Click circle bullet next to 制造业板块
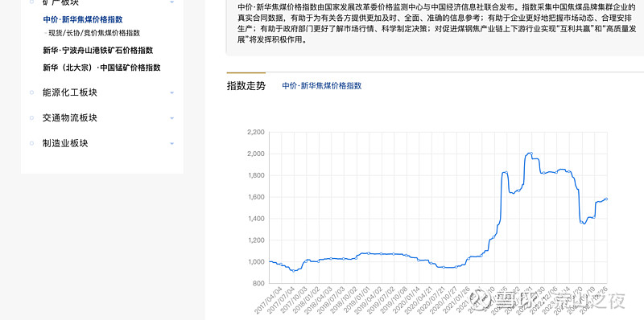 pos(31,144)
